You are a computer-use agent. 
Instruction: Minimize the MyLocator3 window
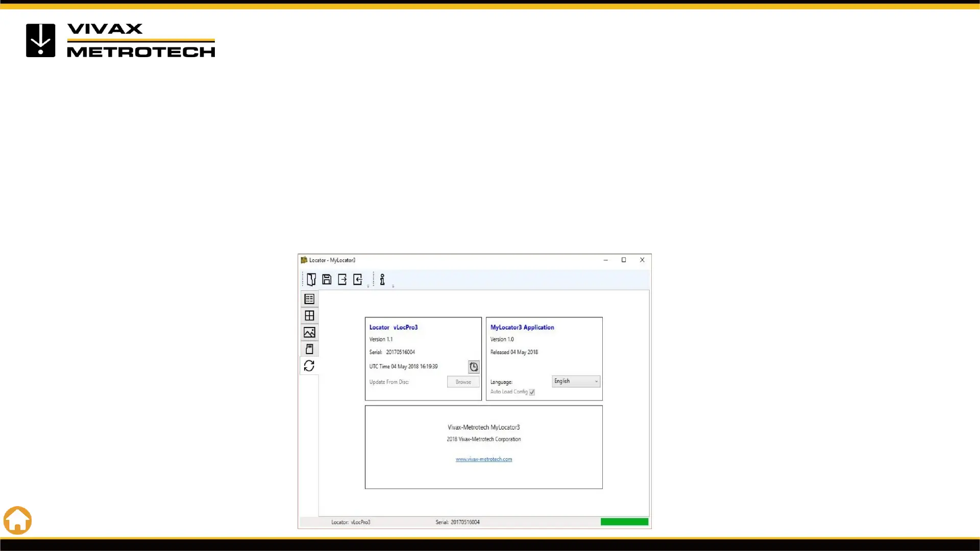[606, 260]
